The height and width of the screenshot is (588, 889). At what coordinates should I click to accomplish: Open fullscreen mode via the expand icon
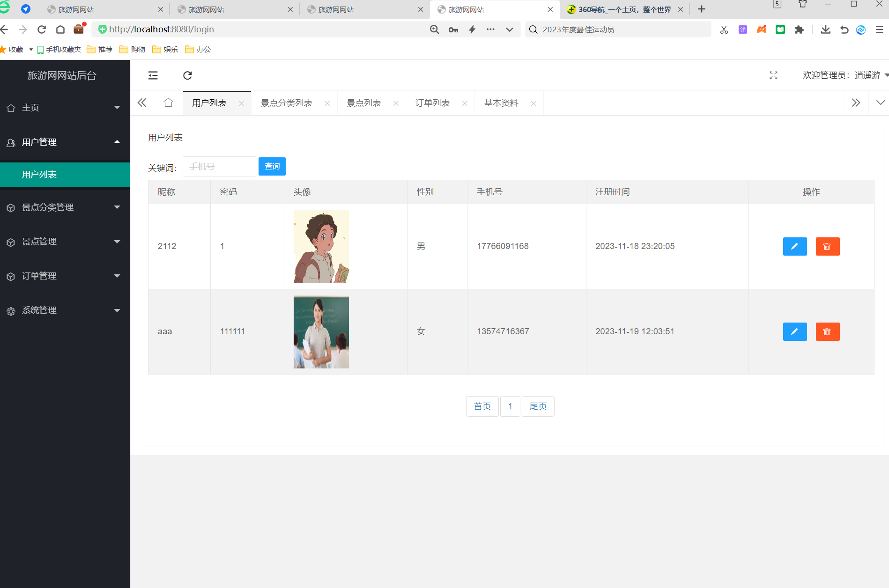773,75
